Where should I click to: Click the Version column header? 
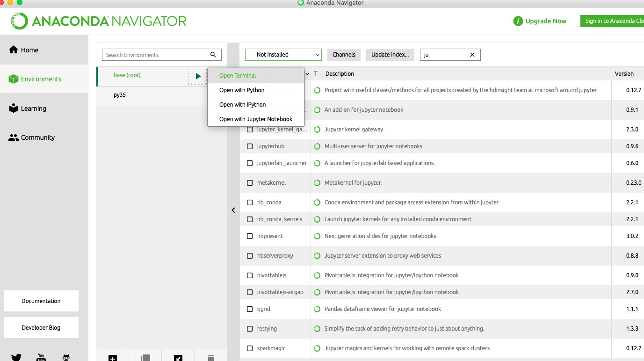click(624, 74)
